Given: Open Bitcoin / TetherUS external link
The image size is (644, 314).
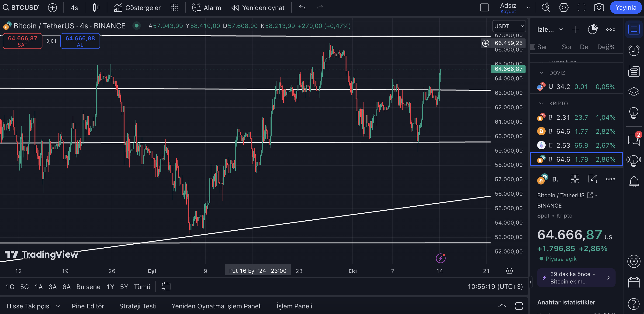Looking at the screenshot, I should point(590,195).
